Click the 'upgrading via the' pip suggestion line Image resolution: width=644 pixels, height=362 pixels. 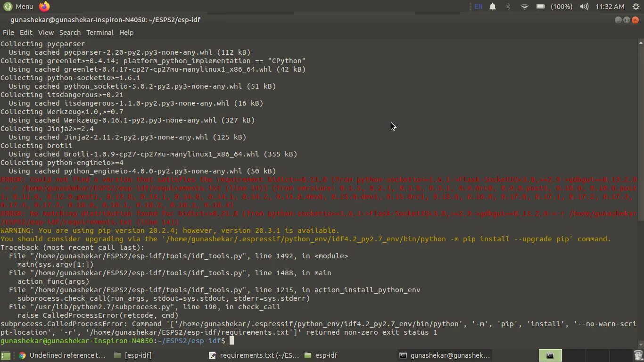pyautogui.click(x=305, y=239)
